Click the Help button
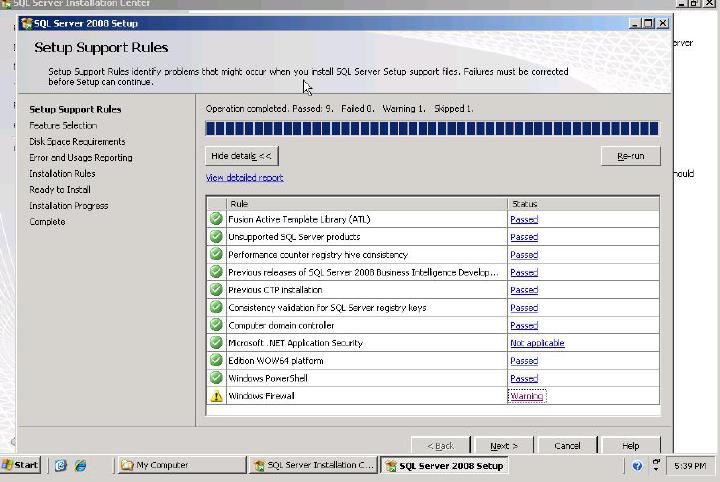This screenshot has width=720, height=482. click(630, 446)
